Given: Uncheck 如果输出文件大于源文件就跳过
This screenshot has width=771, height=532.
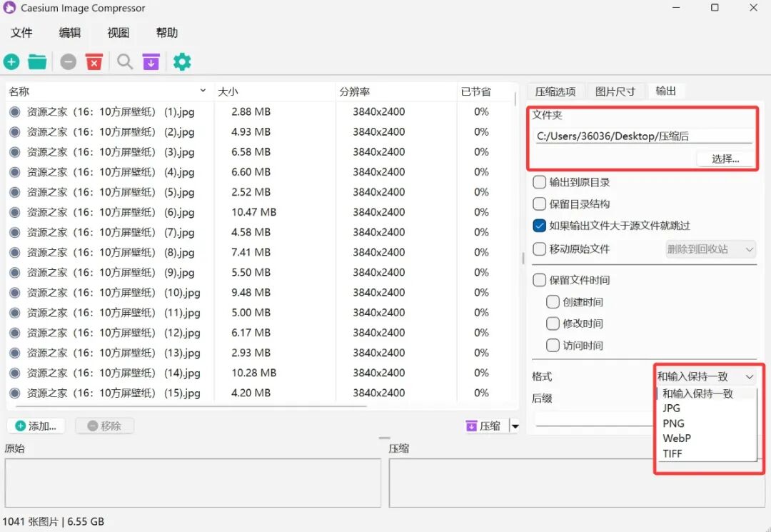Looking at the screenshot, I should 540,226.
